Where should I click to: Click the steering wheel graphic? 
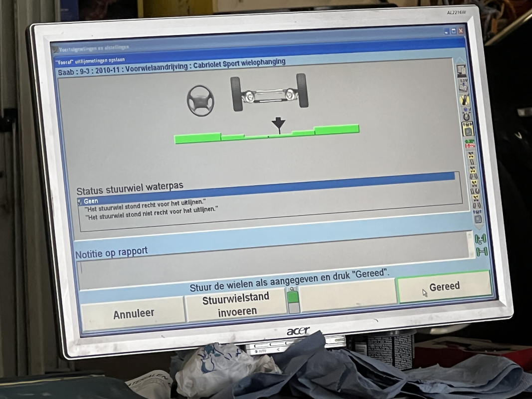(x=200, y=101)
